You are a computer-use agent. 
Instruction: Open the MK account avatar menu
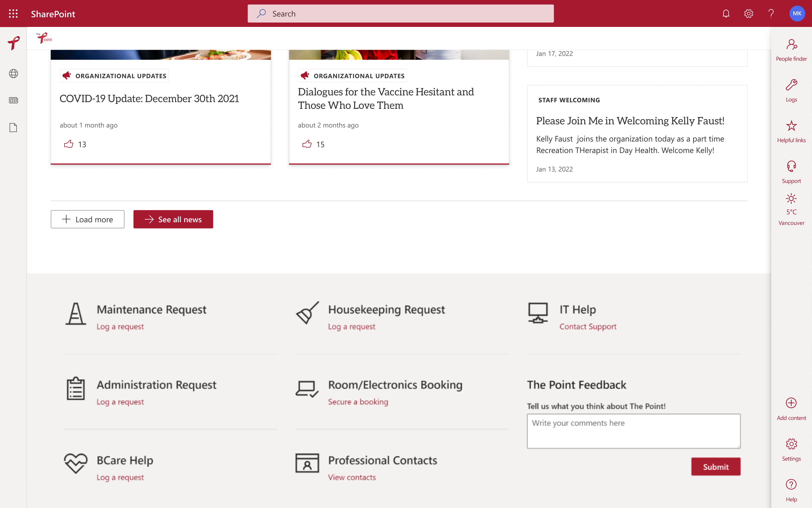tap(797, 13)
